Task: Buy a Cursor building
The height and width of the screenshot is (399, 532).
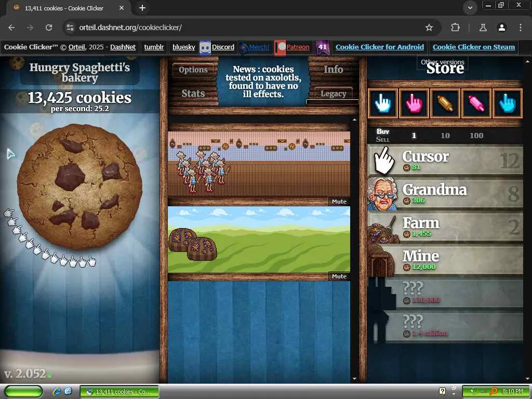Action: click(445, 160)
